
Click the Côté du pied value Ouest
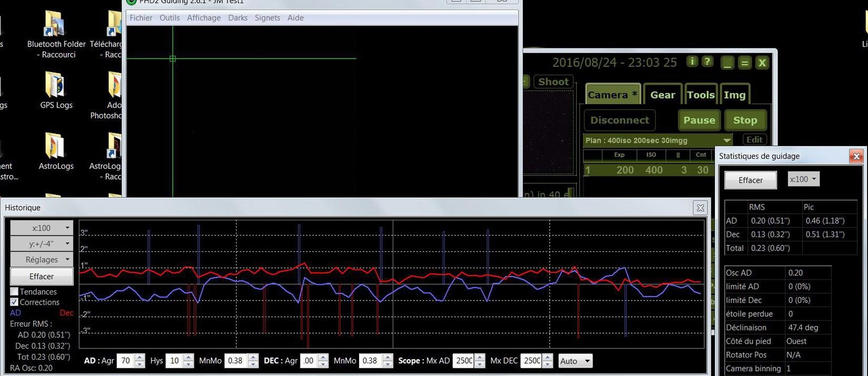coord(796,341)
